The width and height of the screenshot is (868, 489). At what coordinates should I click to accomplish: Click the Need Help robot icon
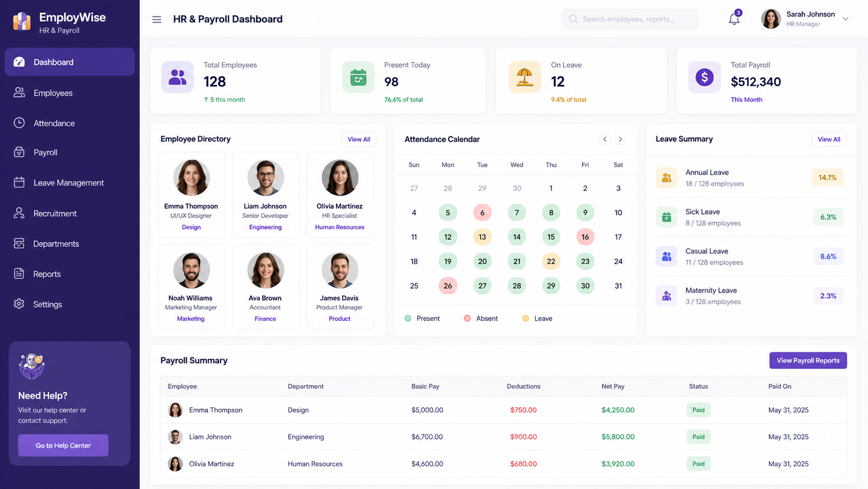point(32,366)
